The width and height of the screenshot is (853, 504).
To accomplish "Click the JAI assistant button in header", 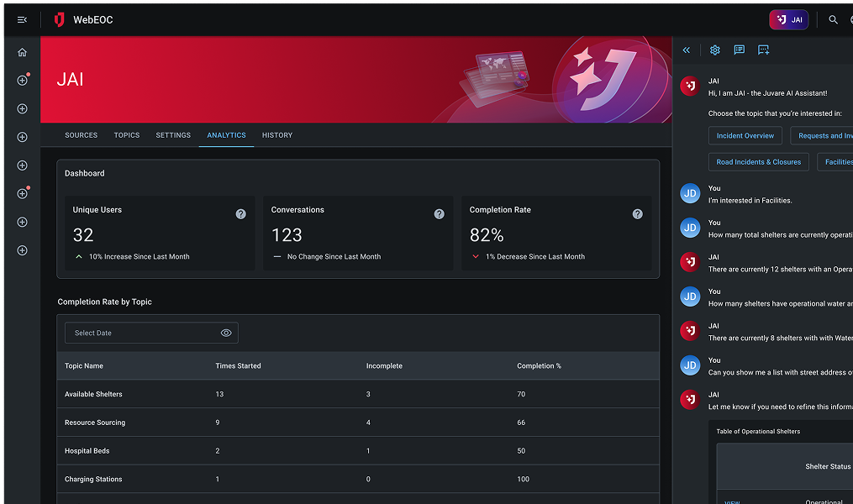I will 788,19.
